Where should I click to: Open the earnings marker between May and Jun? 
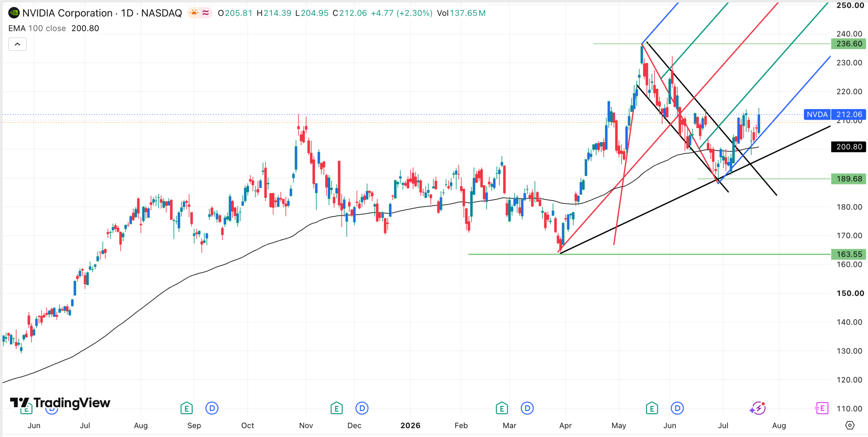point(652,408)
